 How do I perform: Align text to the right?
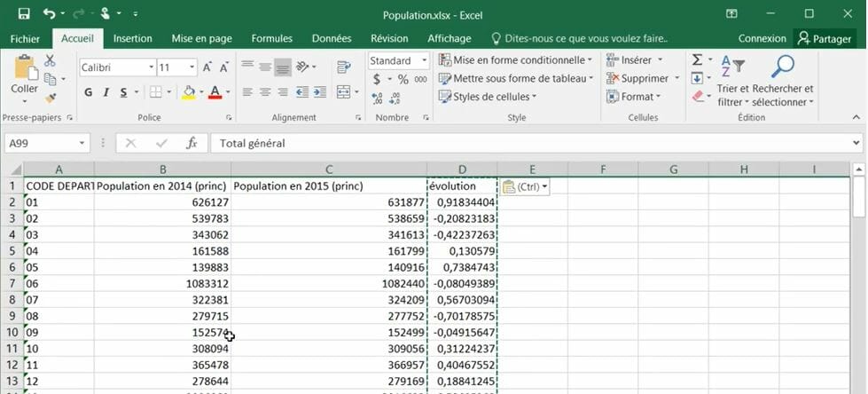(x=283, y=92)
